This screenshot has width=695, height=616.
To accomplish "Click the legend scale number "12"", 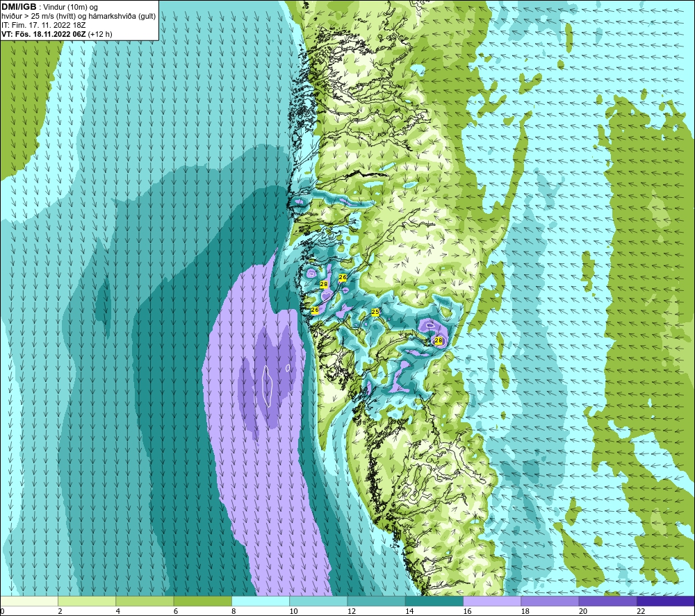I will 352,612.
